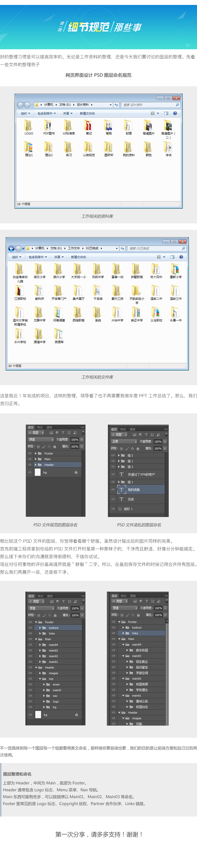
Task: Select the 山岩视觉 folder label
Action: point(89,155)
